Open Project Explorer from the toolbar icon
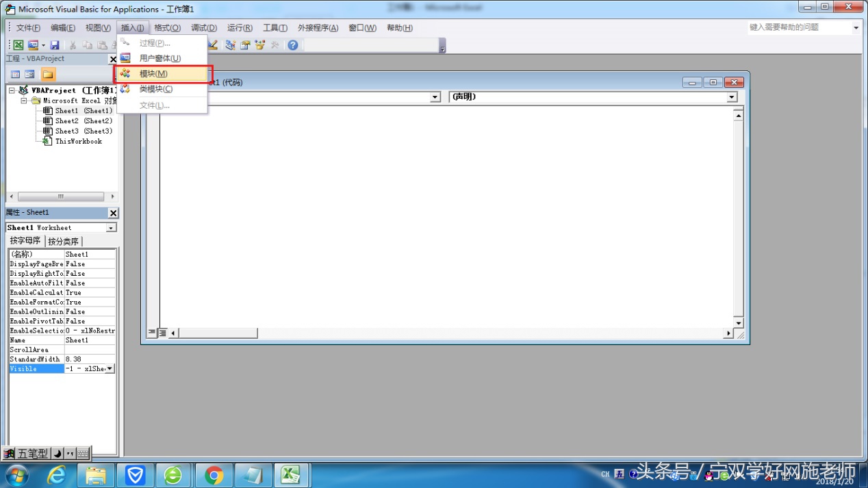Viewport: 868px width, 488px height. tap(231, 45)
